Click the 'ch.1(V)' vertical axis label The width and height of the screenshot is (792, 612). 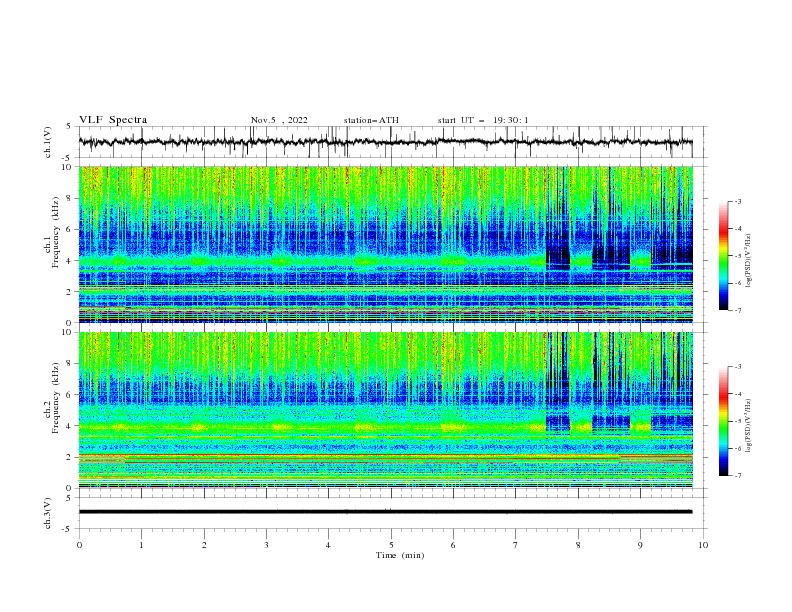(x=48, y=142)
